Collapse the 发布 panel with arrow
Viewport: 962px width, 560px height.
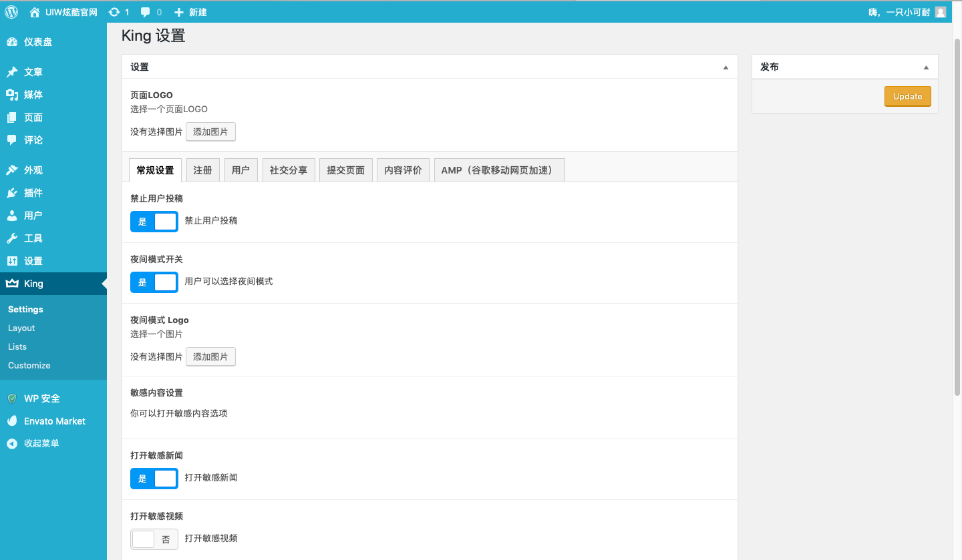click(926, 67)
